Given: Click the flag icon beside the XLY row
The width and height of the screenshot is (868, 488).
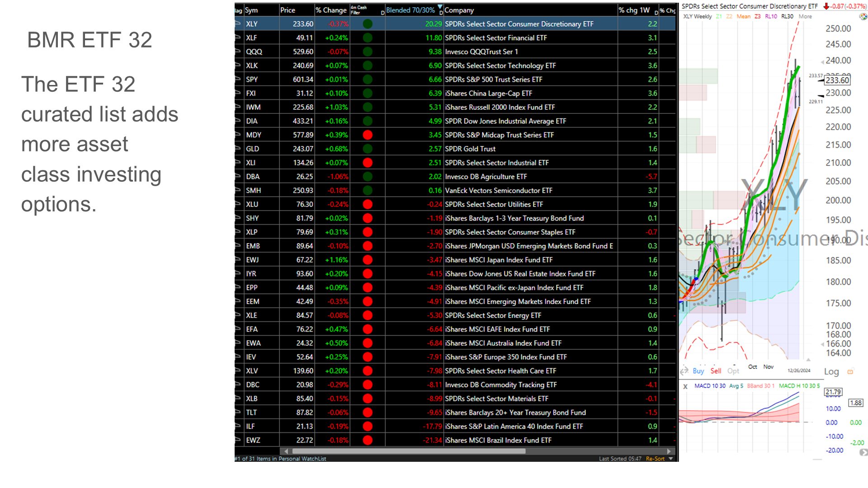Looking at the screenshot, I should [236, 24].
